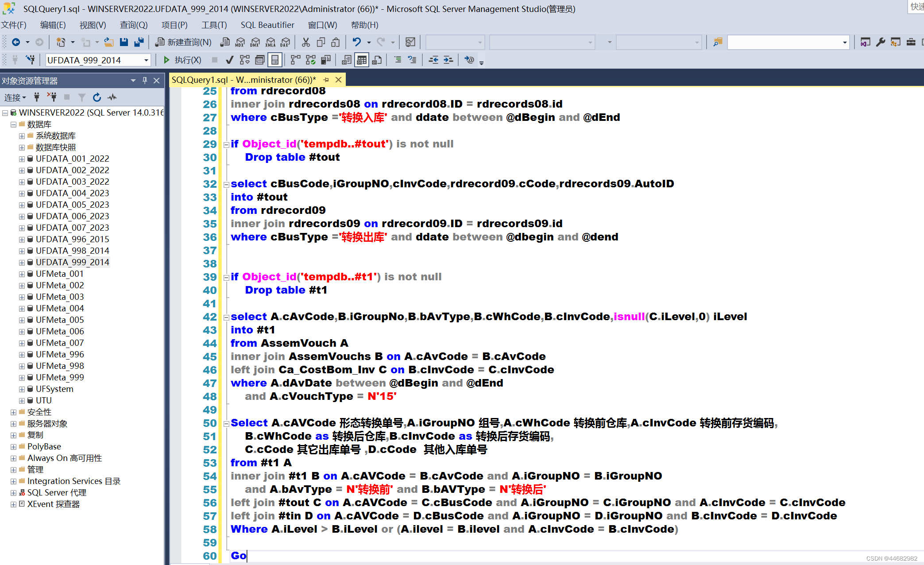Toggle results to grid output
The width and height of the screenshot is (924, 565).
361,60
